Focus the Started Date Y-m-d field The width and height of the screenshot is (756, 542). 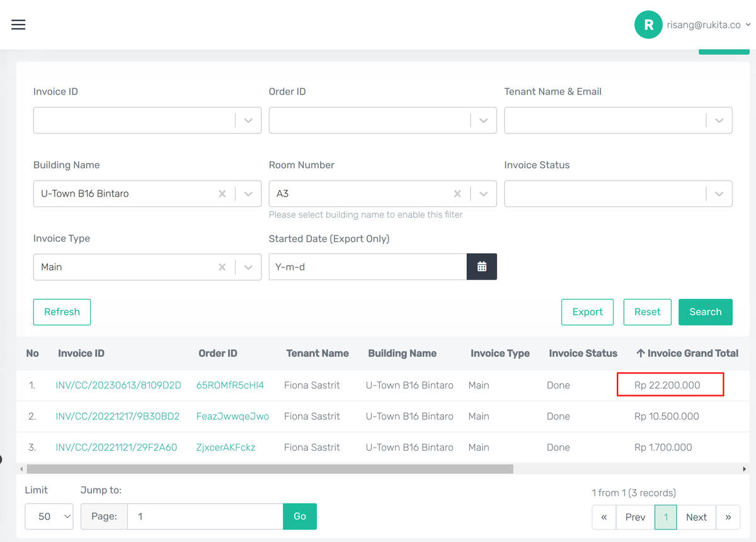click(x=368, y=267)
